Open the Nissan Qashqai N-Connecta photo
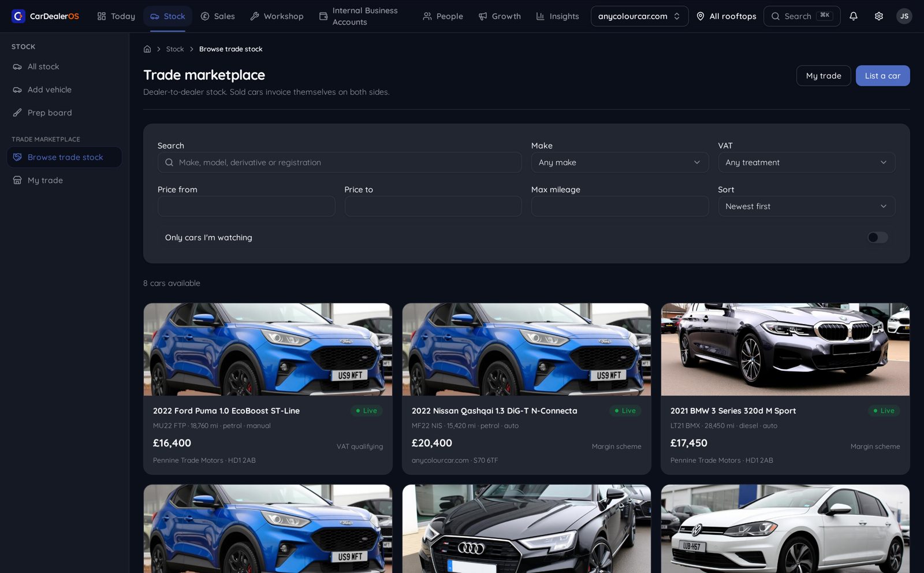 (x=527, y=349)
